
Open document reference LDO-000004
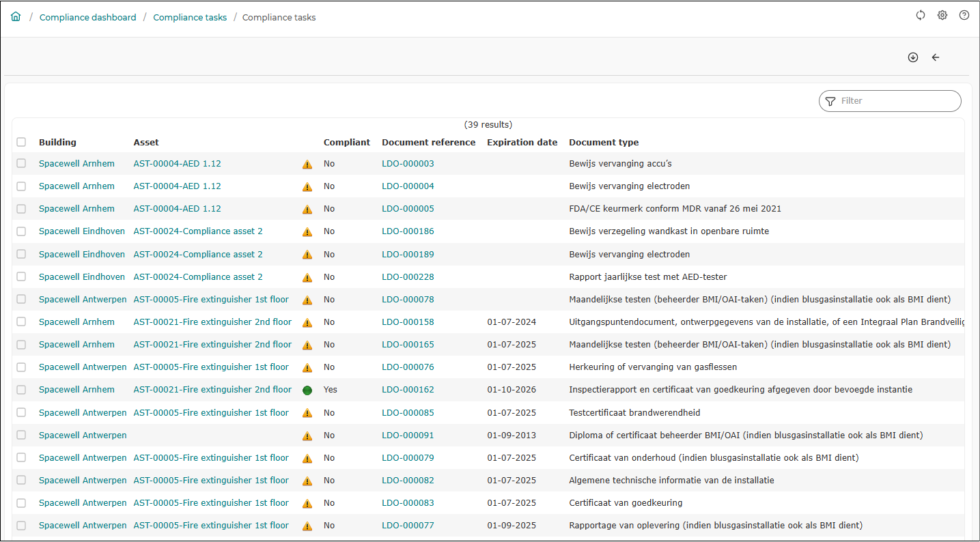[408, 186]
